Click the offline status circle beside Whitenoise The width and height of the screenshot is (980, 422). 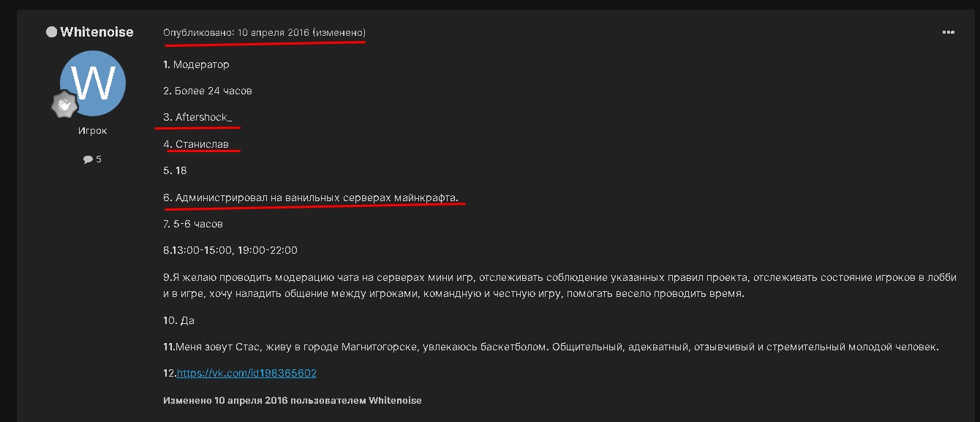(51, 32)
